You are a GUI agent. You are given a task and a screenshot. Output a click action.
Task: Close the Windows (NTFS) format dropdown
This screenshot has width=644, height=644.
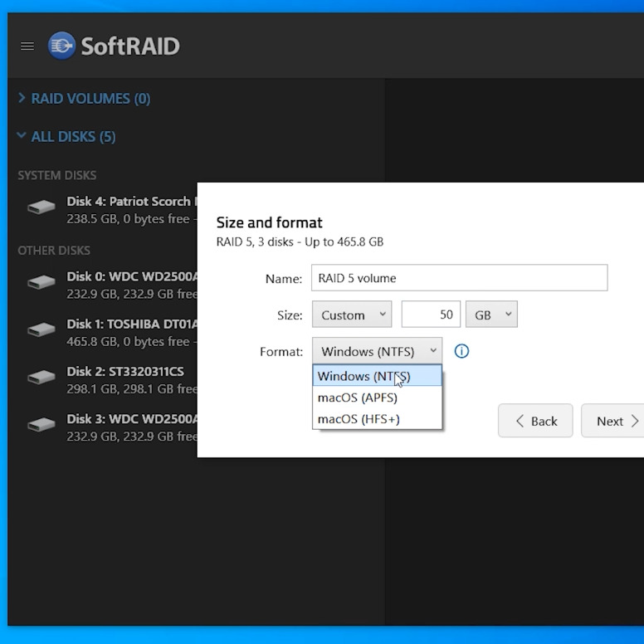coord(377,351)
